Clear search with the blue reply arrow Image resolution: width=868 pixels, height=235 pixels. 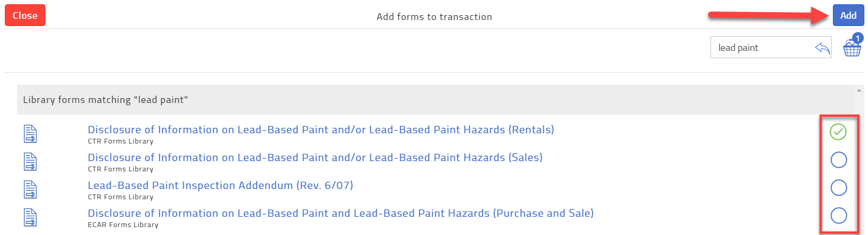tap(822, 48)
